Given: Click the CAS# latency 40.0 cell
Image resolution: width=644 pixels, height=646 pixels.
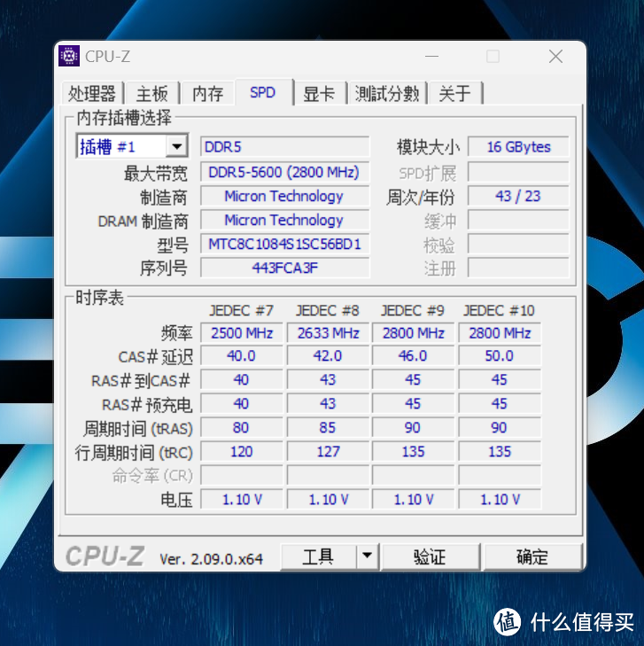Looking at the screenshot, I should (x=242, y=355).
